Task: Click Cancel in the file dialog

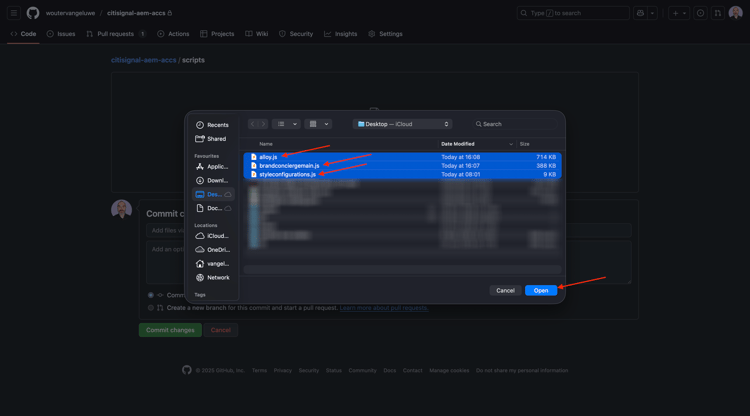Action: pyautogui.click(x=505, y=291)
